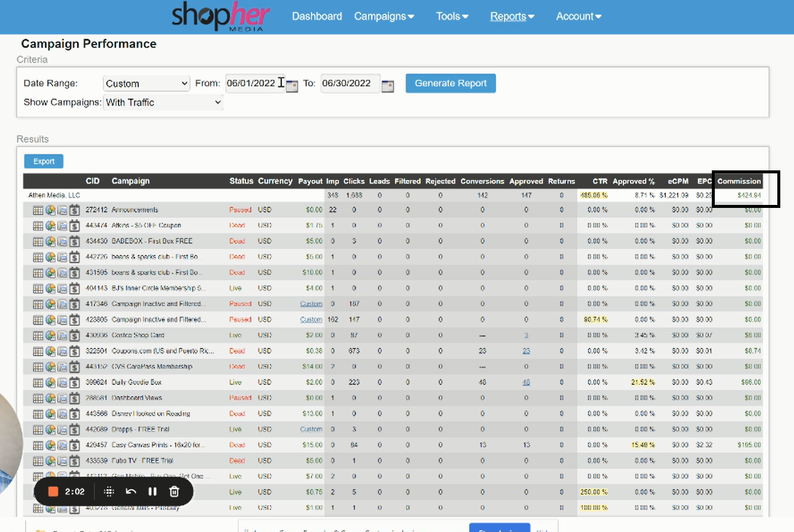794x532 pixels.
Task: Open the calendar picker next to To date
Action: coord(388,86)
